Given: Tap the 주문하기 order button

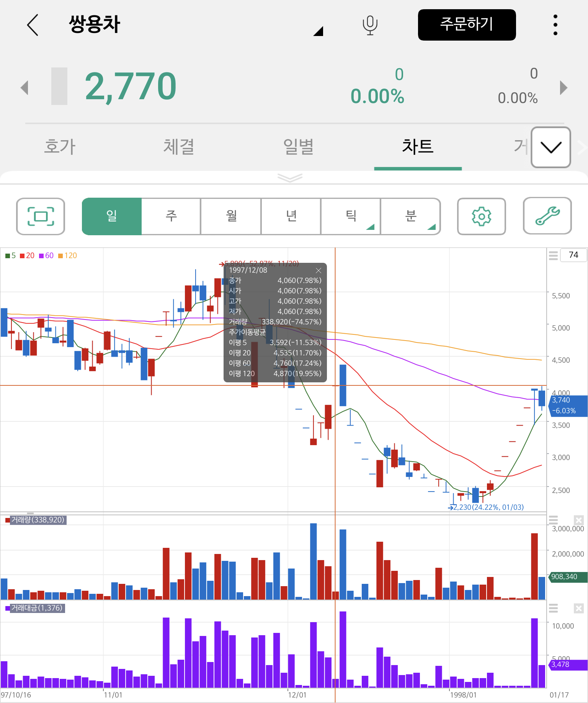Looking at the screenshot, I should pos(467,25).
